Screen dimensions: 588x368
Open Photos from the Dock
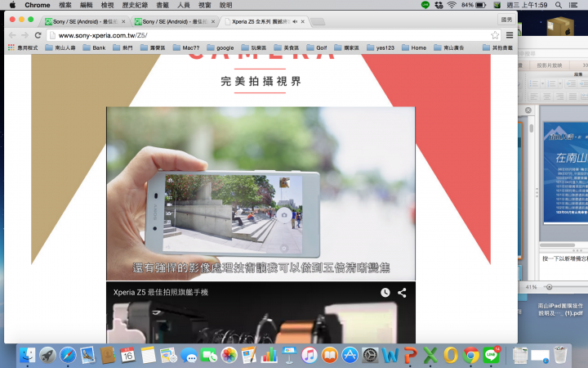pyautogui.click(x=229, y=355)
